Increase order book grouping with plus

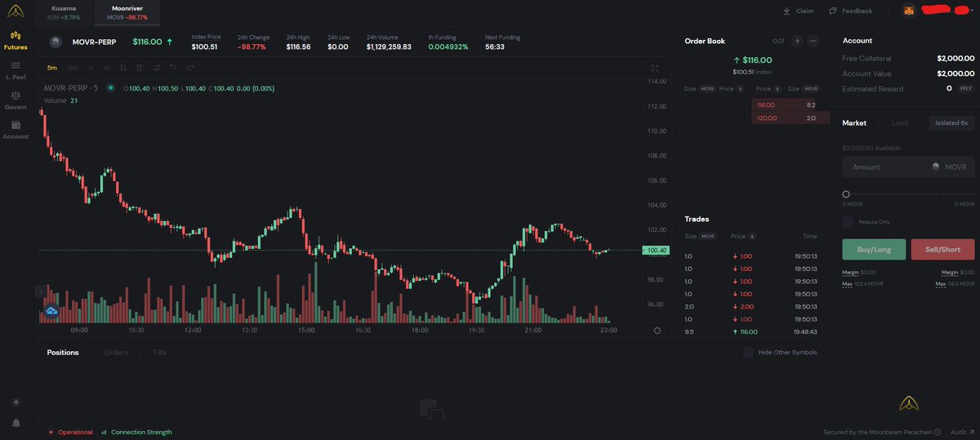tap(797, 41)
